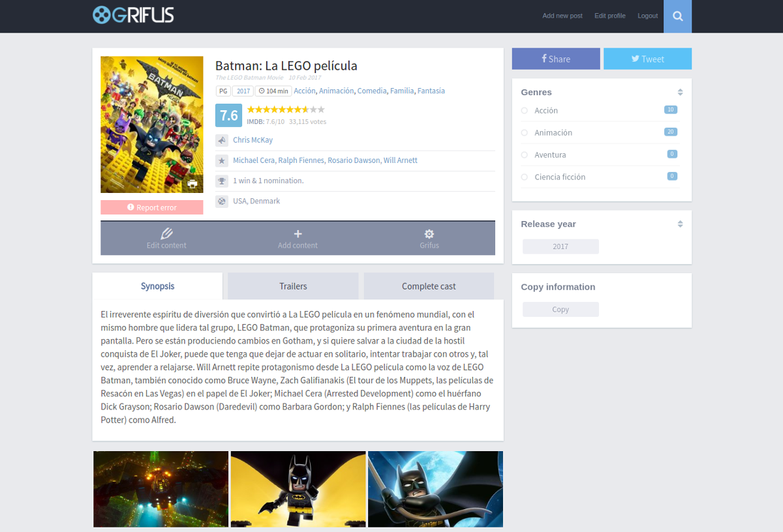Open the Comedia genre link
This screenshot has width=783, height=532.
pyautogui.click(x=372, y=91)
